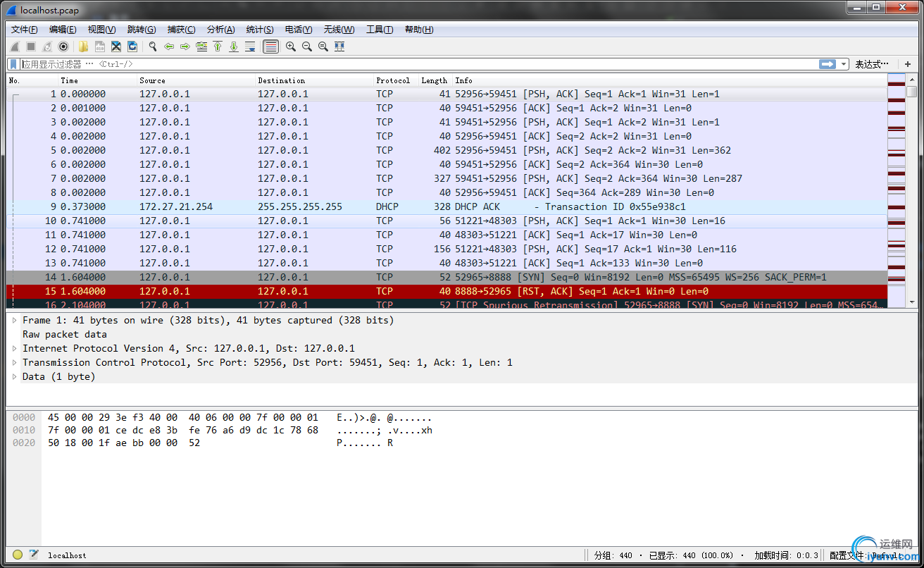Image resolution: width=924 pixels, height=568 pixels.
Task: Open the capture options gear icon
Action: 63,47
